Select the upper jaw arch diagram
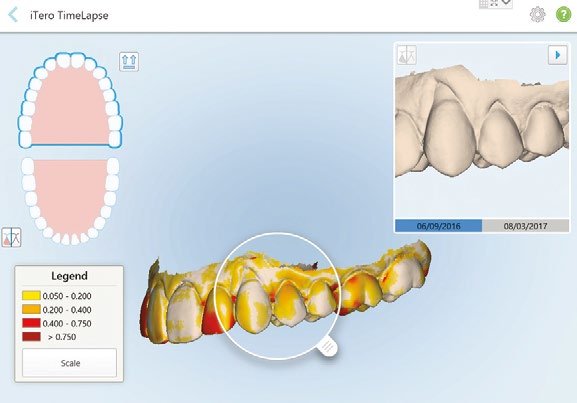The width and height of the screenshot is (577, 403). point(70,100)
